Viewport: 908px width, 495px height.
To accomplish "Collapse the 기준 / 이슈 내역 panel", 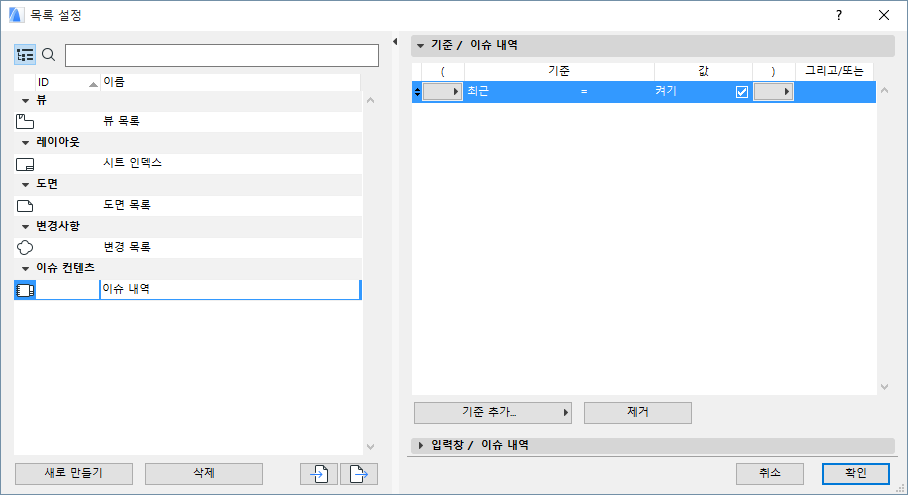I will pyautogui.click(x=420, y=45).
